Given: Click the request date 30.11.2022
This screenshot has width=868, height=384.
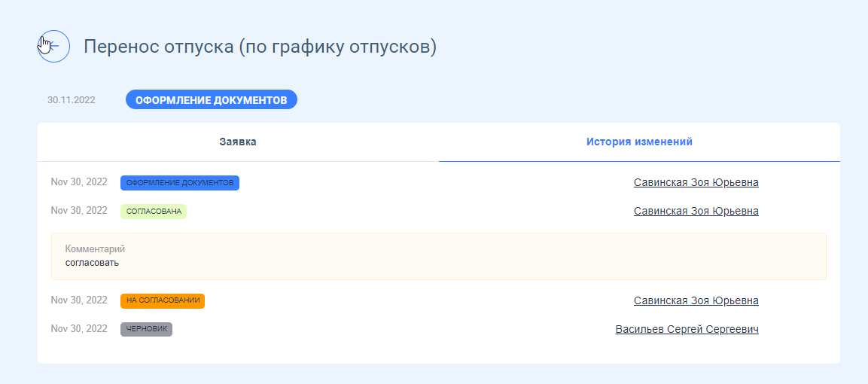Looking at the screenshot, I should pyautogui.click(x=72, y=100).
